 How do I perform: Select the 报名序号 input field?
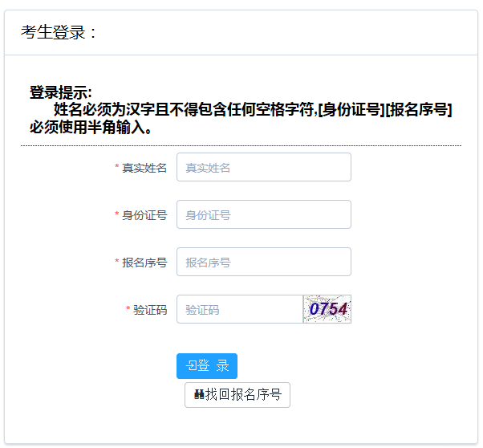(x=263, y=262)
